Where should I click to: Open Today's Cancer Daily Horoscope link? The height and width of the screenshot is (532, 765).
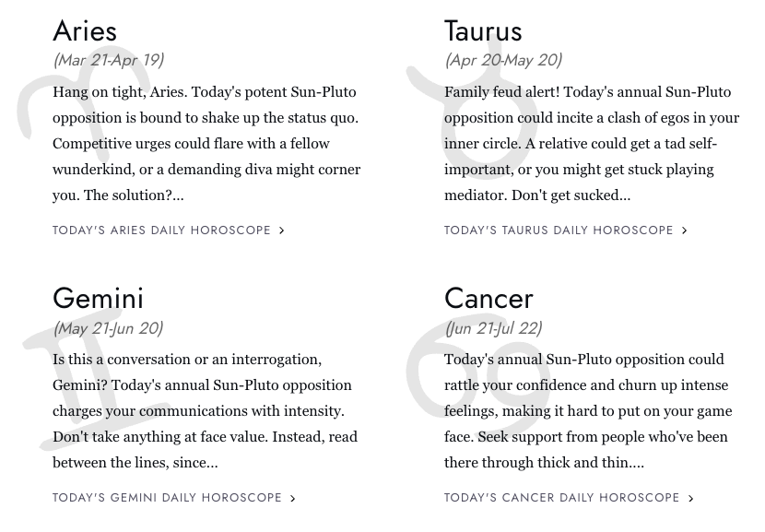pyautogui.click(x=569, y=498)
